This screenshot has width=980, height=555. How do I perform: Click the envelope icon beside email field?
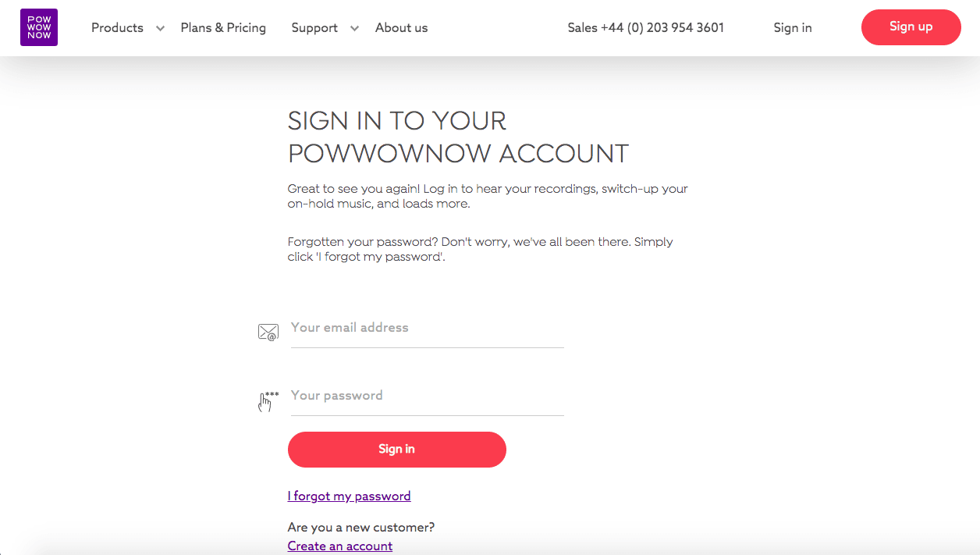(x=268, y=333)
